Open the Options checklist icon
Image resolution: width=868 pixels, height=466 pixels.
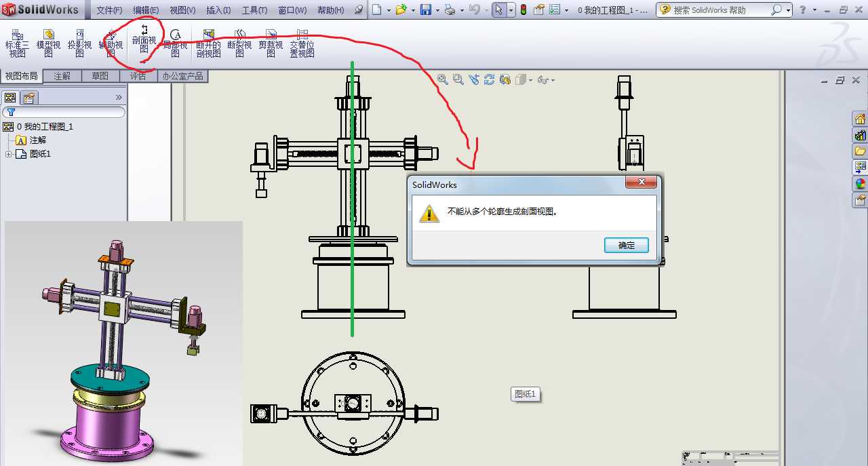555,9
